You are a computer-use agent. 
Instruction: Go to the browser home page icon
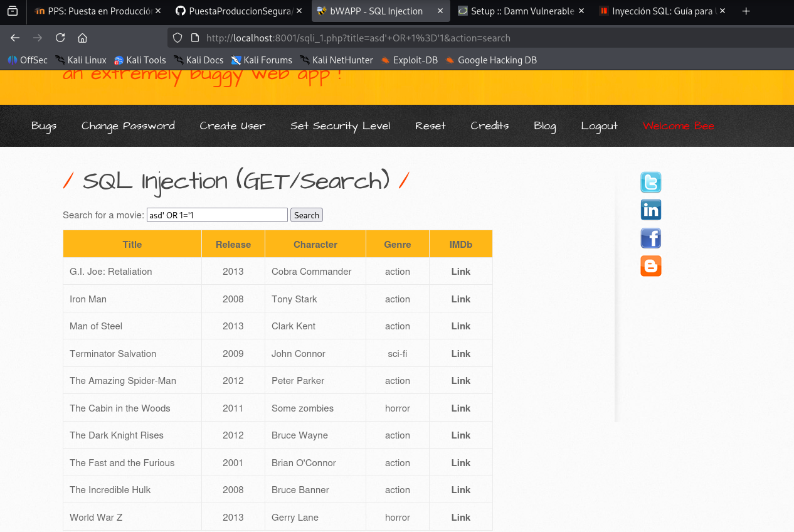pyautogui.click(x=82, y=38)
